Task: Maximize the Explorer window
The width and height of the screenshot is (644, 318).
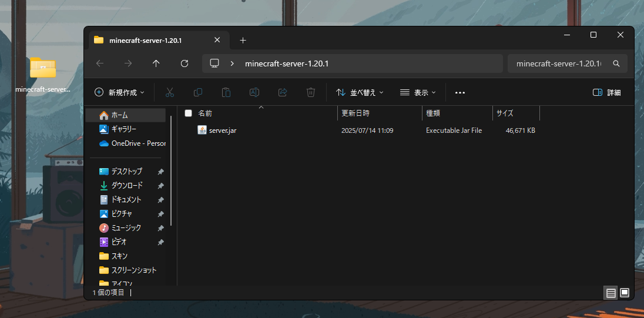Action: tap(593, 35)
